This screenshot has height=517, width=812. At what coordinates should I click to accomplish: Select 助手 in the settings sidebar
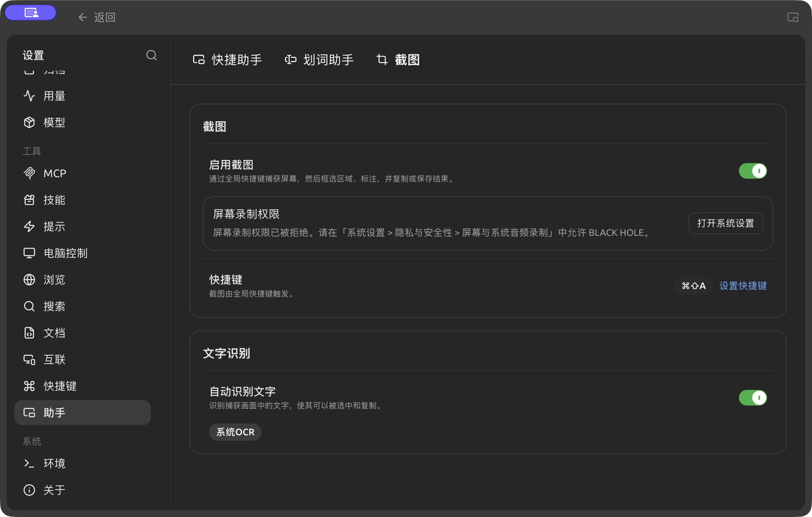[x=82, y=413]
